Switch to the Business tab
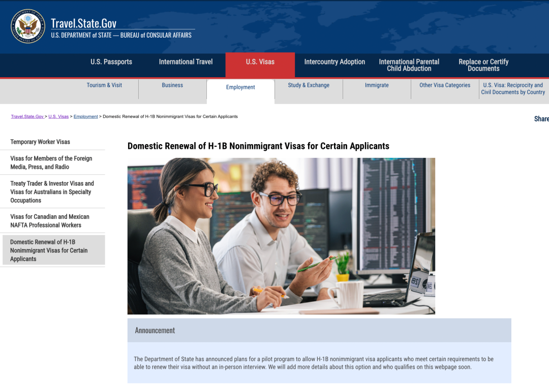This screenshot has width=549, height=392. click(x=172, y=85)
